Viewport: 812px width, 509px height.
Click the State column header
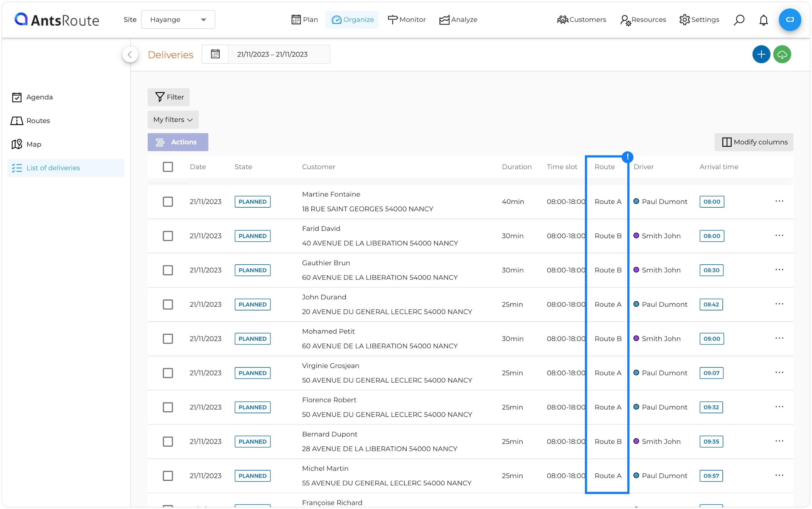(243, 167)
